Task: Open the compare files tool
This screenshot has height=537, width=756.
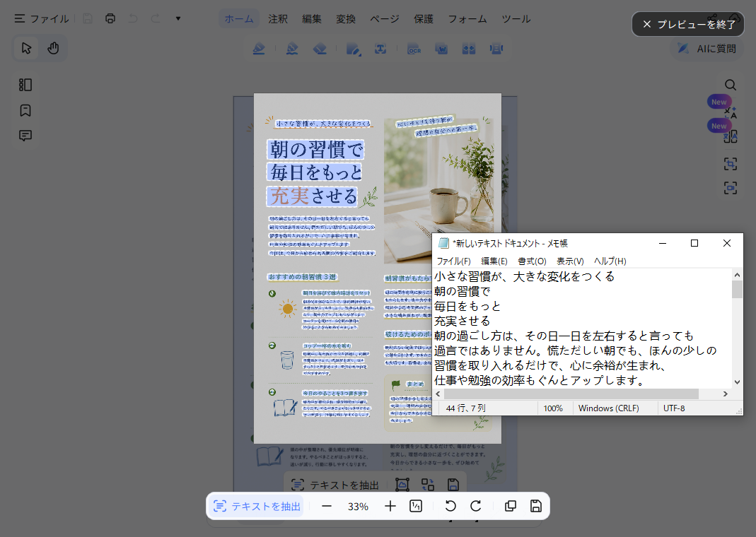Action: (469, 49)
